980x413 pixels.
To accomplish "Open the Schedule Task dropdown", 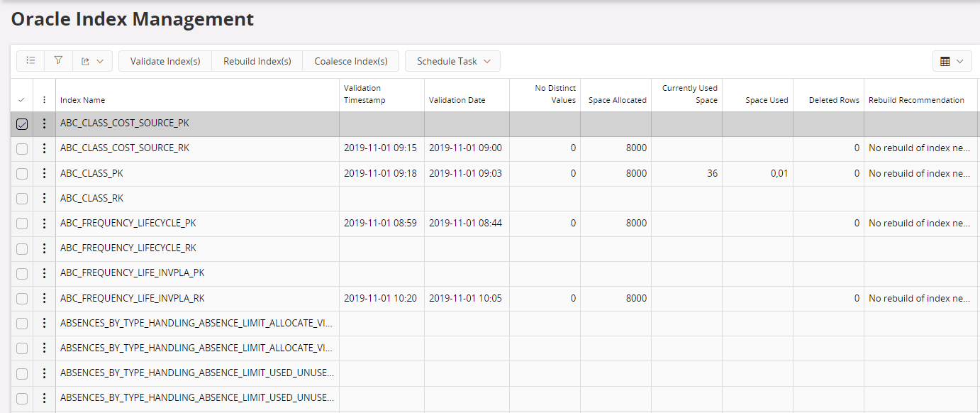I will click(x=452, y=61).
